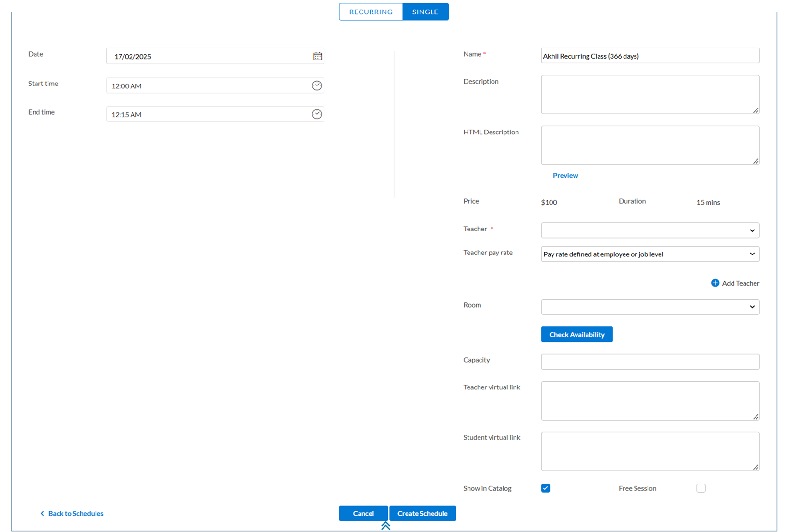Open the Preview link

click(565, 175)
